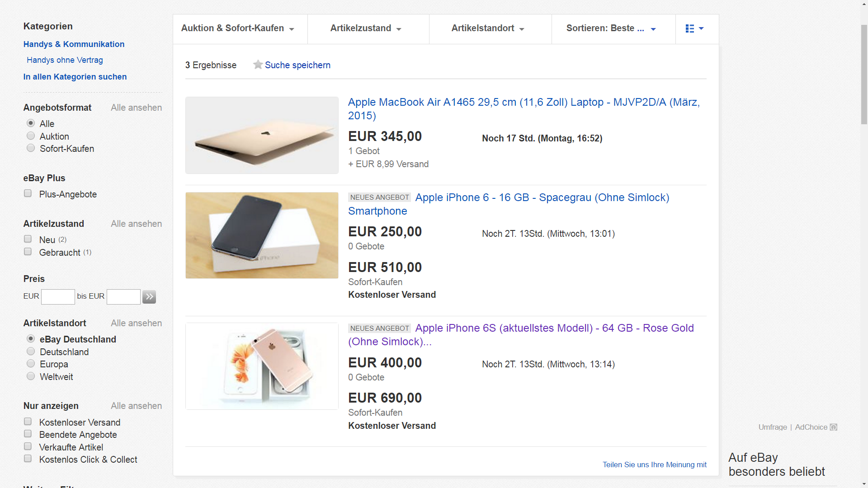This screenshot has width=868, height=488.
Task: Open the MacBook Air listing thumbnail
Action: click(262, 135)
